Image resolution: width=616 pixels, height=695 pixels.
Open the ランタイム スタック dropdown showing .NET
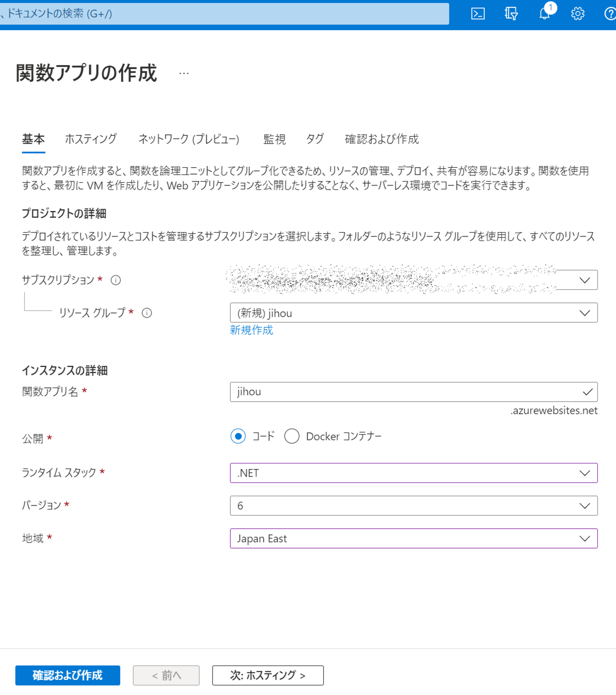tap(414, 473)
